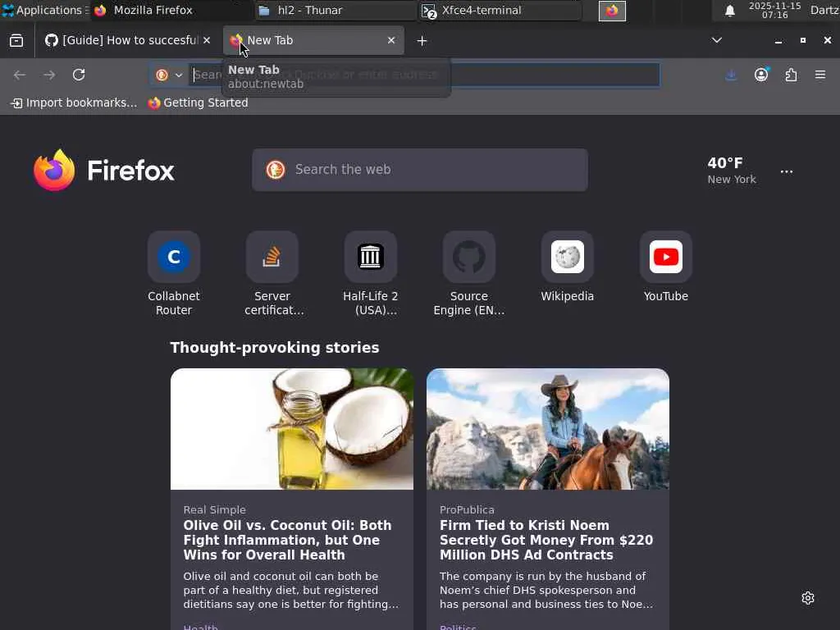This screenshot has height=630, width=840.
Task: Click the date and time clock in the panel
Action: [x=774, y=10]
